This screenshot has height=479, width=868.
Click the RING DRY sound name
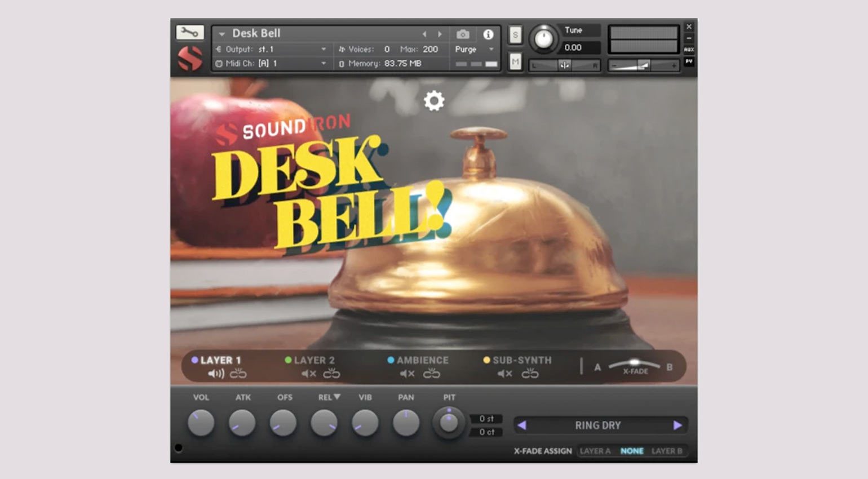597,425
